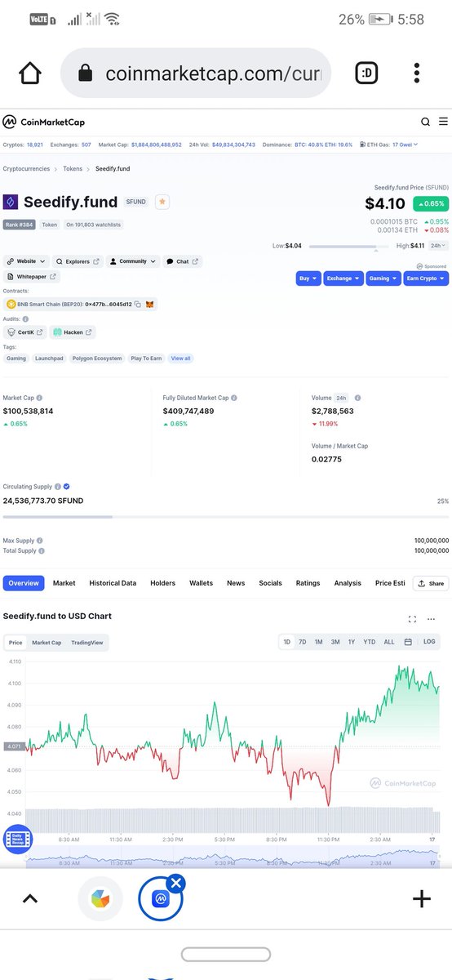Open the Earn Crypto dropdown
The width and height of the screenshot is (452, 980).
426,278
